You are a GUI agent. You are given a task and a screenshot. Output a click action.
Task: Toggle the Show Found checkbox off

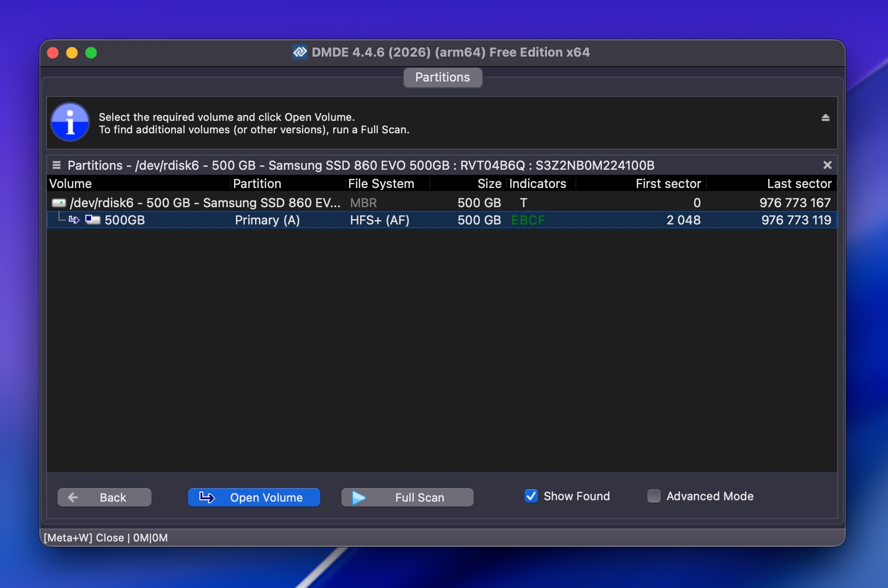click(x=530, y=496)
